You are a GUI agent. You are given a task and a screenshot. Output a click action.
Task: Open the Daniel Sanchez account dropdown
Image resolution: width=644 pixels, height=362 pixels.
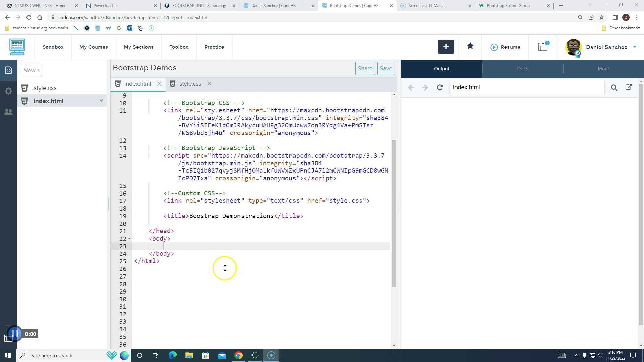click(634, 47)
